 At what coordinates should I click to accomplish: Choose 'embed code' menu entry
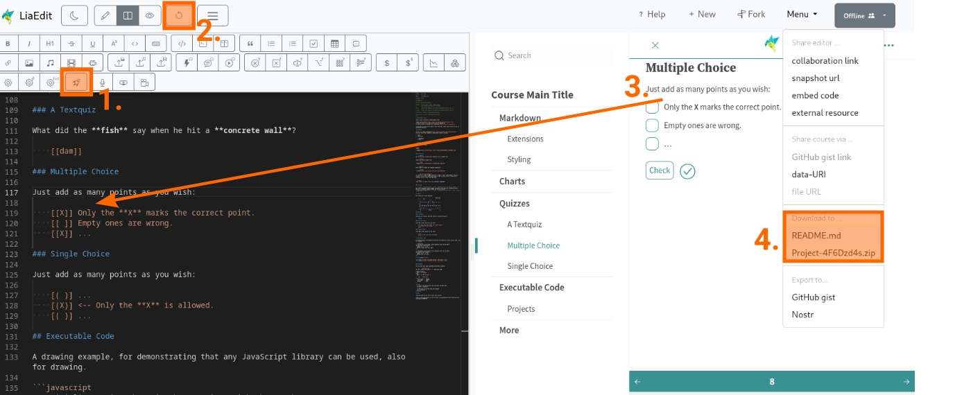[815, 96]
